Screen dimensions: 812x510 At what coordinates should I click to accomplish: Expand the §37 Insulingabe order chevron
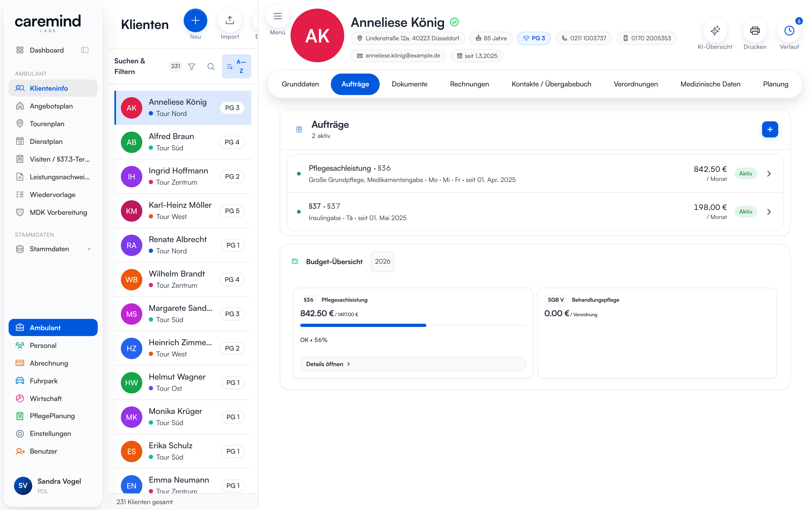[769, 212]
